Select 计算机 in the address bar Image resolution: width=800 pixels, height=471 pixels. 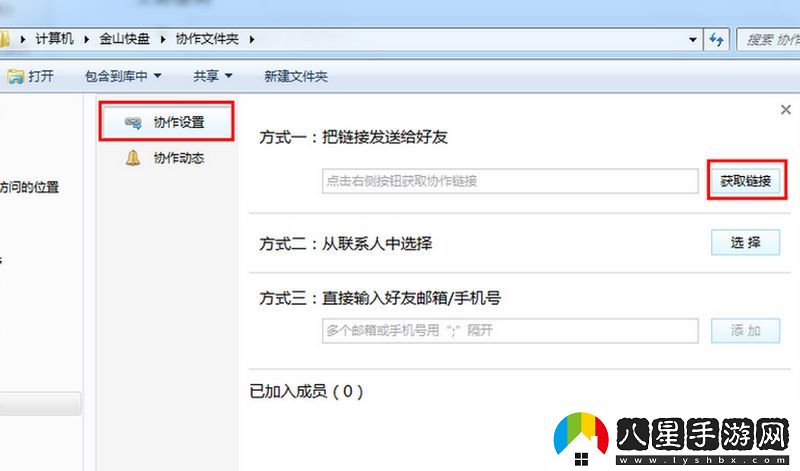pos(55,39)
